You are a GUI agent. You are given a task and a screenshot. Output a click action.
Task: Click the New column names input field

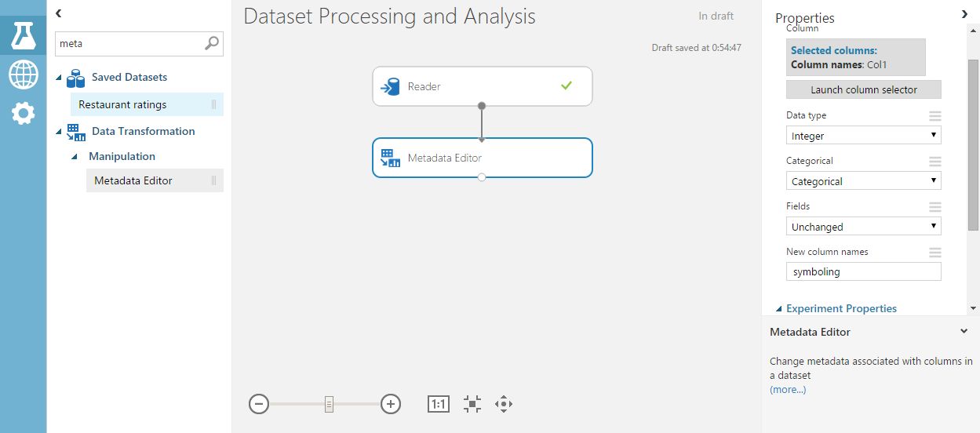tap(863, 272)
